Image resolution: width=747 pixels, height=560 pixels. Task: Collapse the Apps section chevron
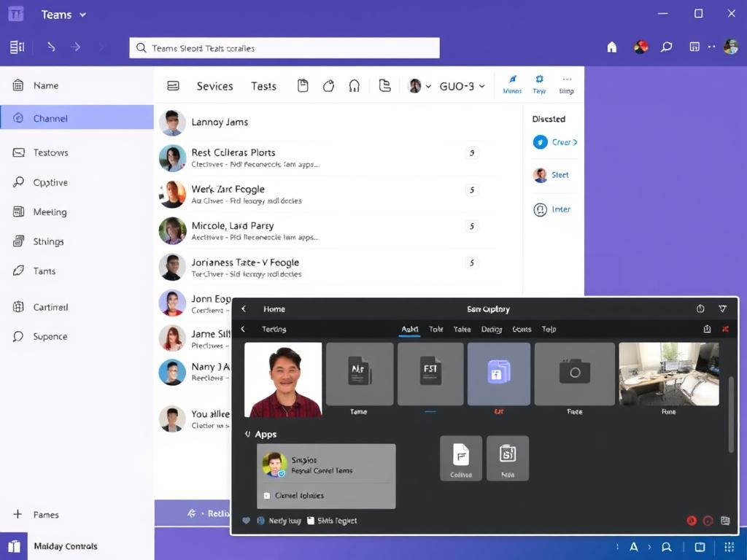tap(247, 434)
